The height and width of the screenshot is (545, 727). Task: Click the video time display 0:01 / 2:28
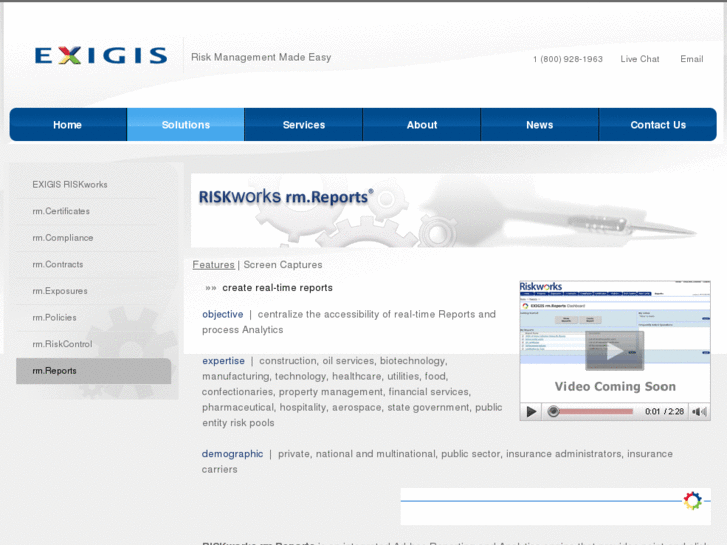(664, 411)
